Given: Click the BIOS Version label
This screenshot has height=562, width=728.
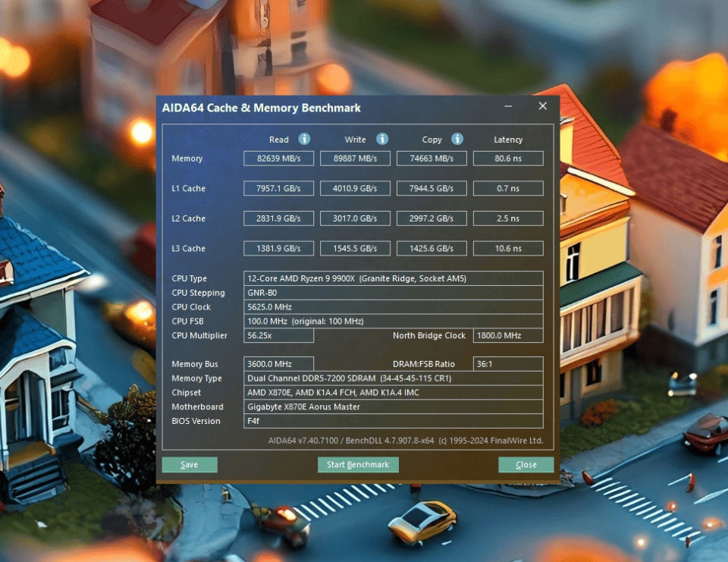Looking at the screenshot, I should pos(196,421).
